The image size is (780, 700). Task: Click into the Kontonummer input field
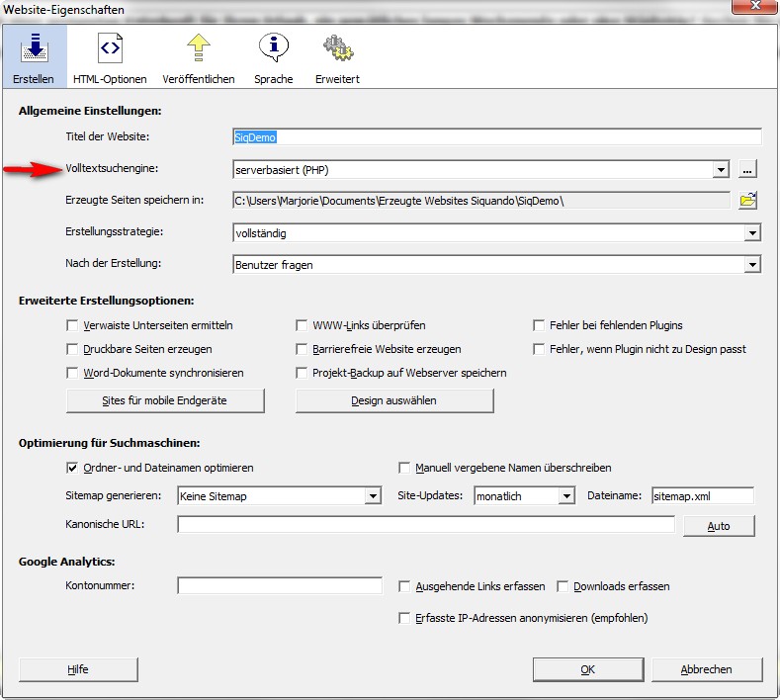280,586
